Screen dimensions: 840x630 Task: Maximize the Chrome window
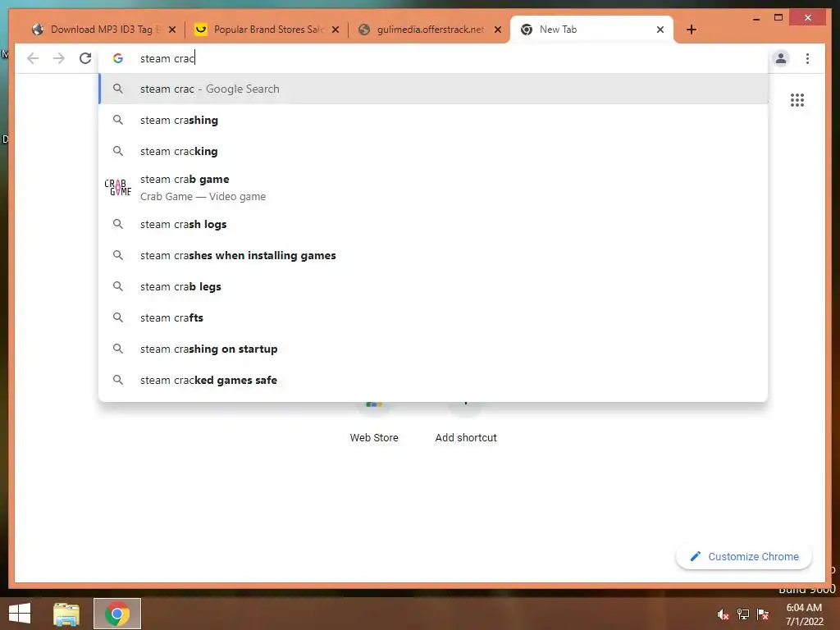pyautogui.click(x=778, y=18)
